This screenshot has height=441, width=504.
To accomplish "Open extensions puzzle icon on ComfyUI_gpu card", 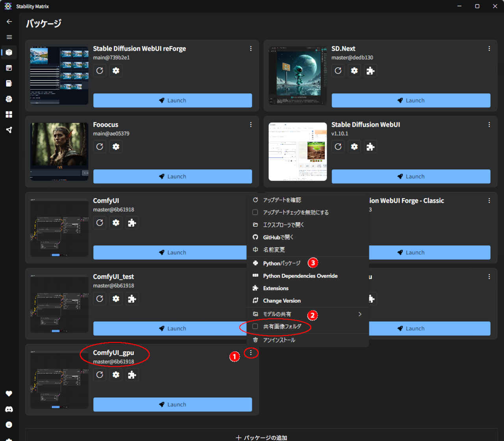I will tap(132, 374).
